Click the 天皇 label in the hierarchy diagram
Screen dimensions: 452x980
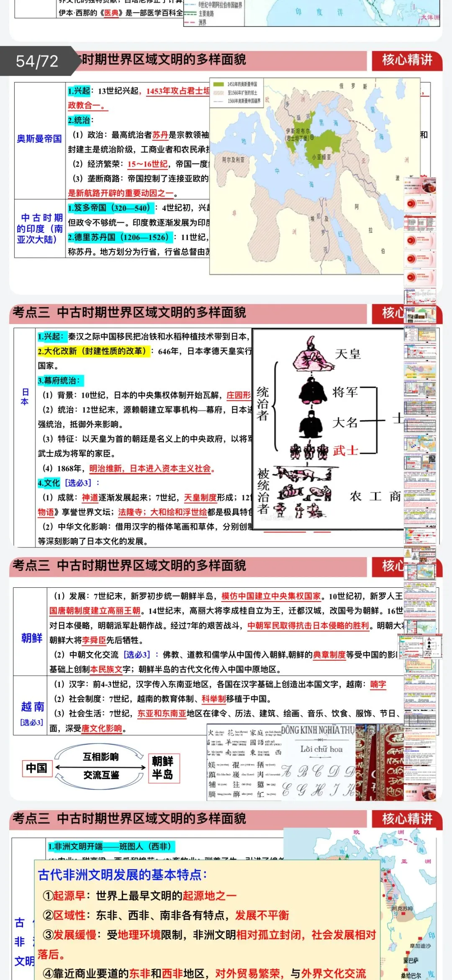[x=348, y=355]
